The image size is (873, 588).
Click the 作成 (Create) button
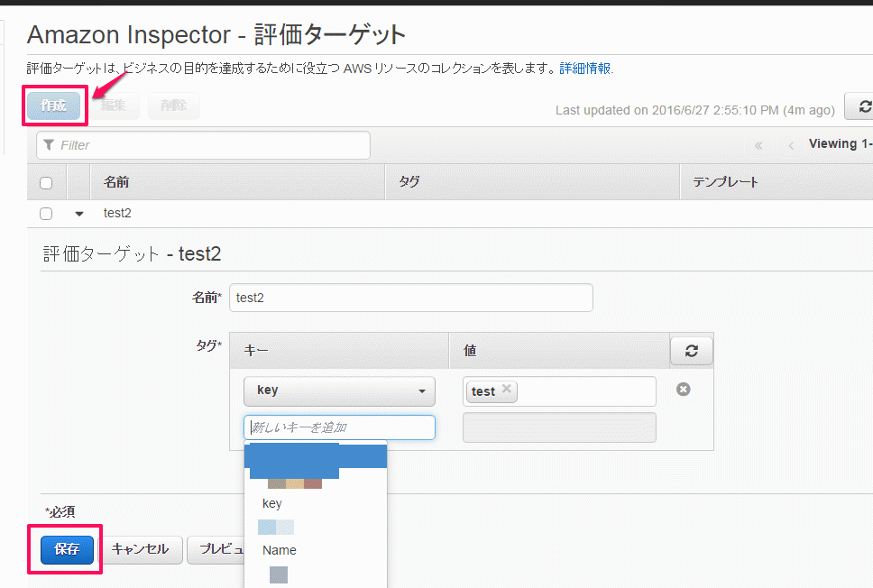pyautogui.click(x=54, y=106)
